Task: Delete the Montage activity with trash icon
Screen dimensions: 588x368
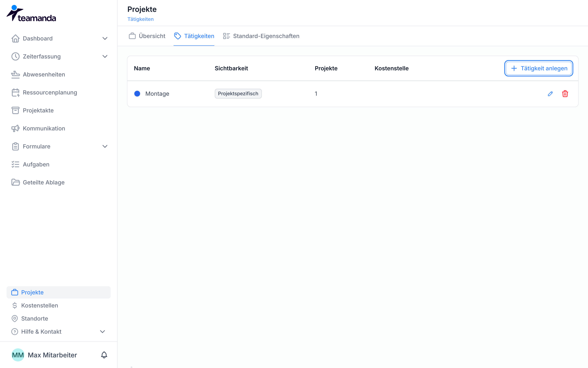Action: 565,94
